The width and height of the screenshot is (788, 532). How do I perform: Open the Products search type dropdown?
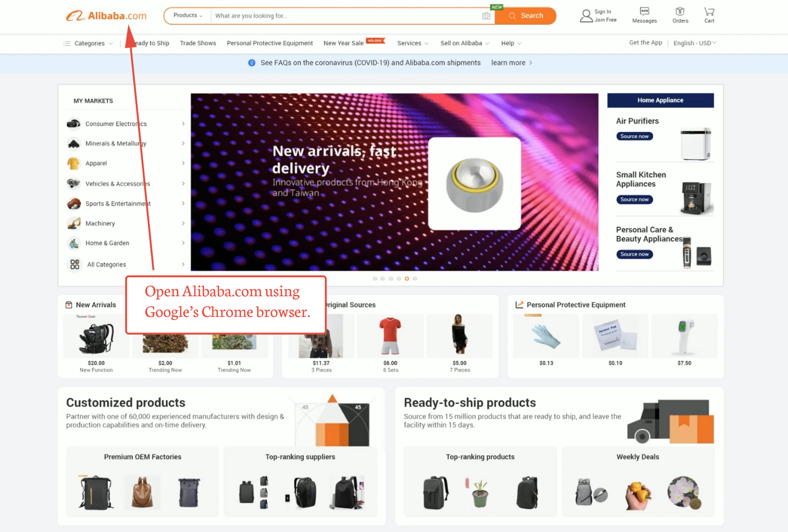(x=187, y=15)
